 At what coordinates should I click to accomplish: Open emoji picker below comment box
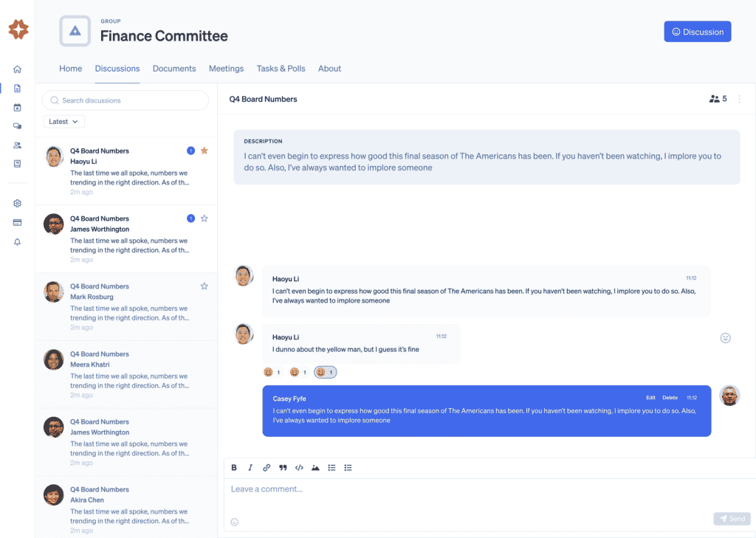(x=235, y=522)
